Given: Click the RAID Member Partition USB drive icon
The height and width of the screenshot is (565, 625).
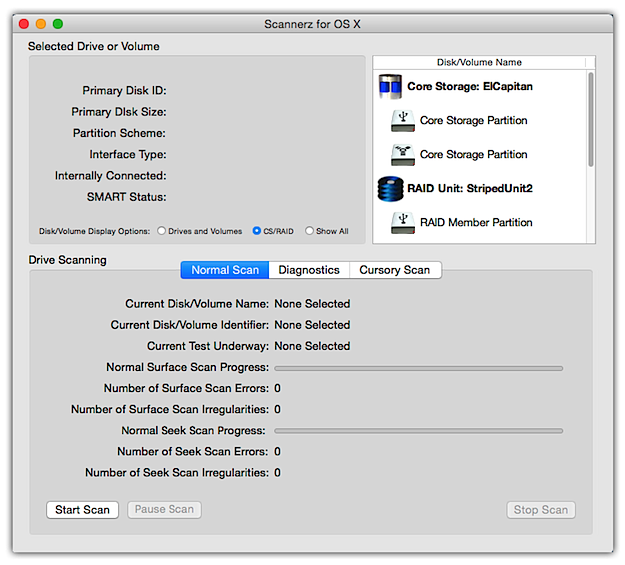Looking at the screenshot, I should tap(403, 222).
